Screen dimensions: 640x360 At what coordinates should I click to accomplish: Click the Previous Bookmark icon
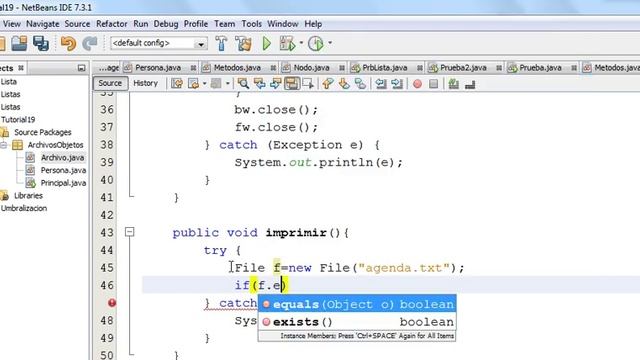327,84
